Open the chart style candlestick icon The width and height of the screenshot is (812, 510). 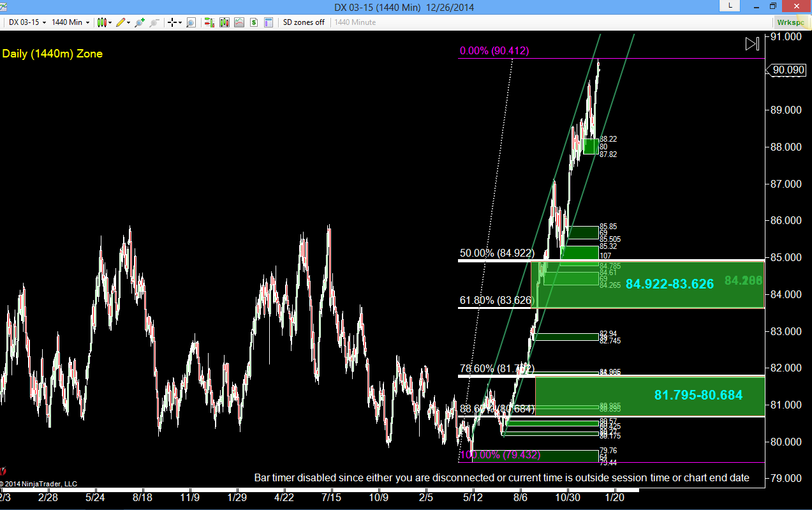(x=101, y=22)
